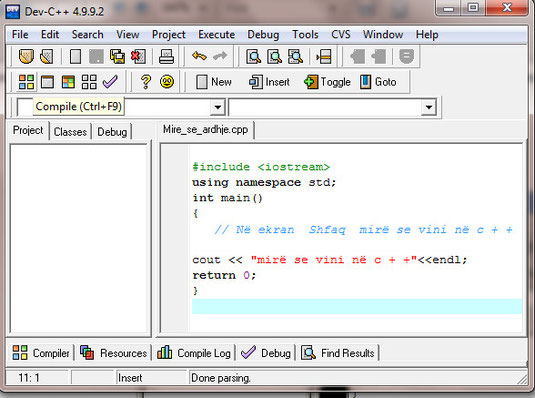Open the Tools menu
The height and width of the screenshot is (398, 535).
tap(305, 34)
